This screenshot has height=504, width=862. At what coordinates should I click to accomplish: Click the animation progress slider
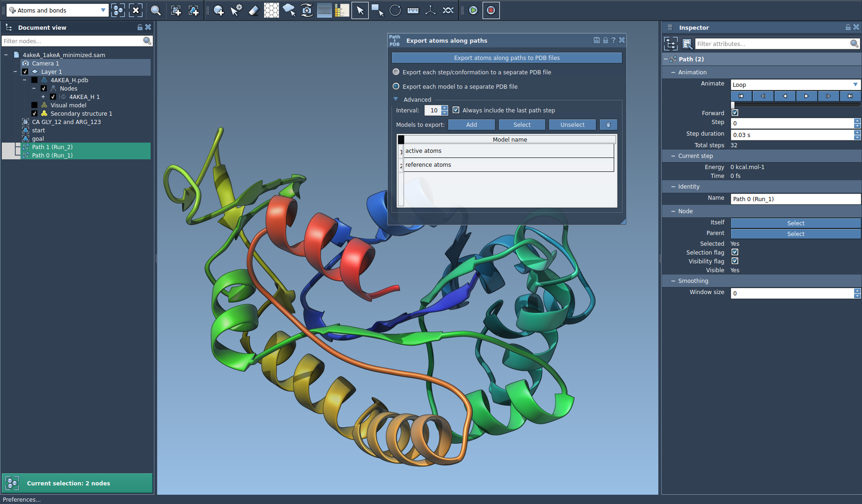(x=795, y=105)
